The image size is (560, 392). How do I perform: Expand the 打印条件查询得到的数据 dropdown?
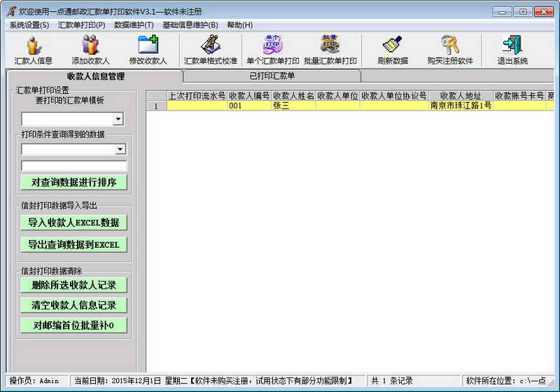120,149
